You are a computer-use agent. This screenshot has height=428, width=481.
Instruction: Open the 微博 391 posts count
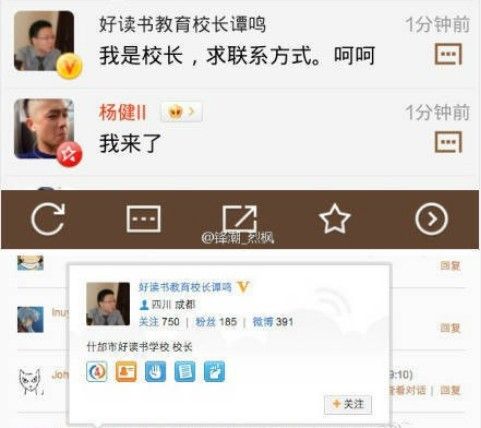click(x=273, y=322)
